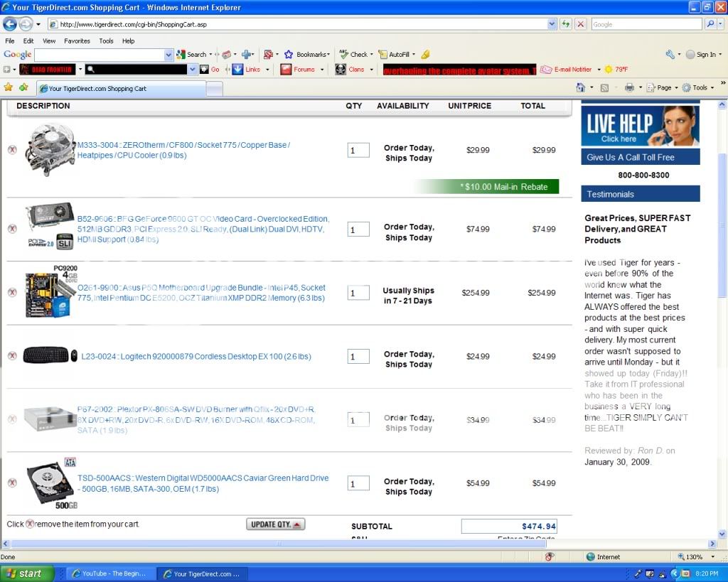This screenshot has height=582, width=728.
Task: Click the Windows Start button
Action: pos(27,573)
